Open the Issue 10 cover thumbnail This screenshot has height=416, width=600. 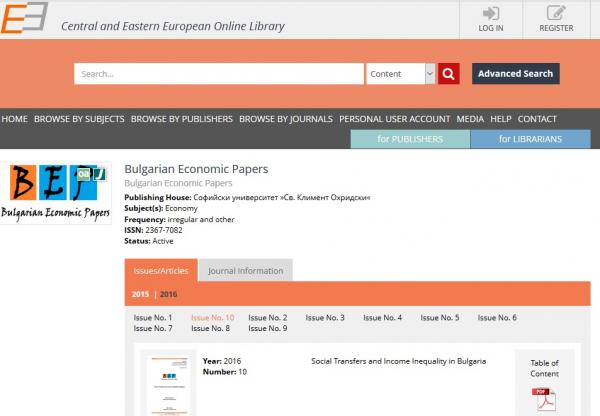pyautogui.click(x=169, y=385)
